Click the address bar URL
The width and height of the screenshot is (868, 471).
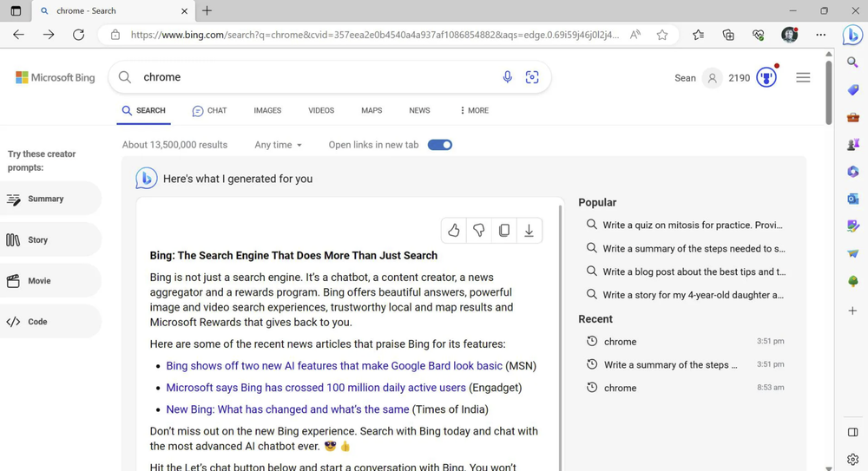click(x=375, y=35)
